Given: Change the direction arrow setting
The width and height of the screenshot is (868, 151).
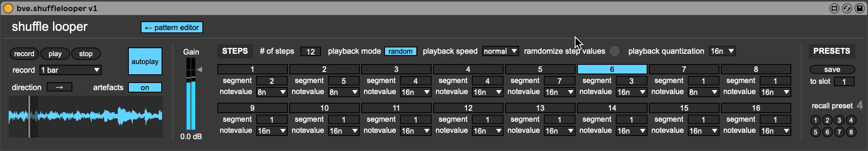Looking at the screenshot, I should tap(59, 87).
